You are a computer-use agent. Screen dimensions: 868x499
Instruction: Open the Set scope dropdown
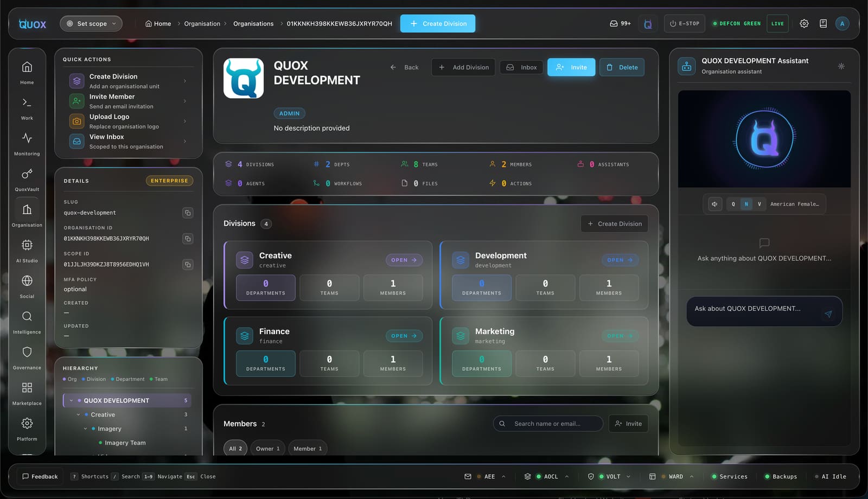point(91,23)
